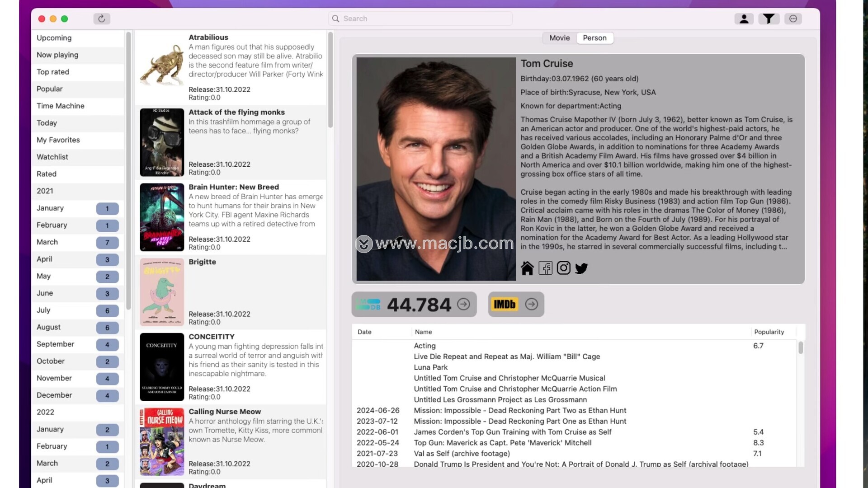The width and height of the screenshot is (868, 488).
Task: Open Rated list in sidebar
Action: (78, 174)
